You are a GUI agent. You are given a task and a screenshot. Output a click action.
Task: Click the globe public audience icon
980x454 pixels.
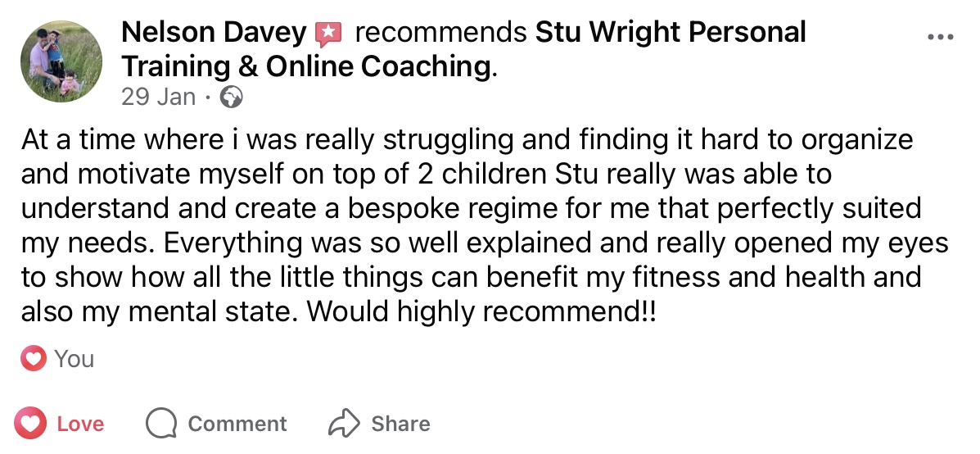(233, 98)
